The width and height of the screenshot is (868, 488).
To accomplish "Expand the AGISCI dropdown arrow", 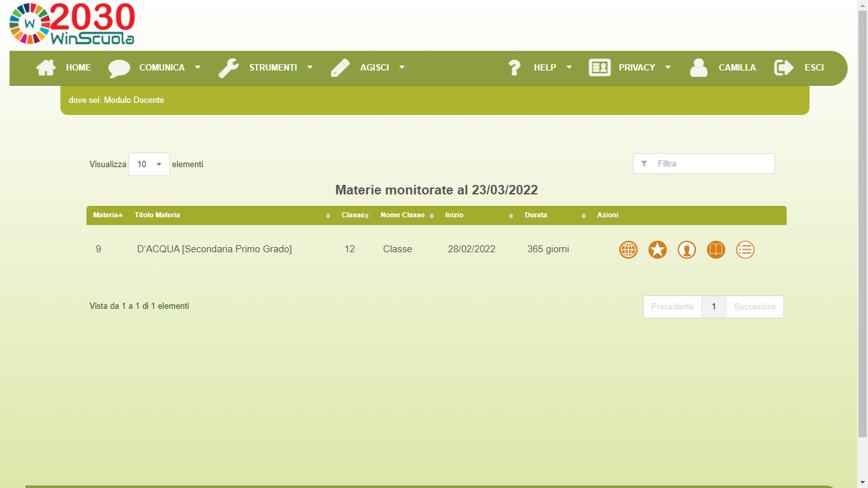I will point(402,67).
